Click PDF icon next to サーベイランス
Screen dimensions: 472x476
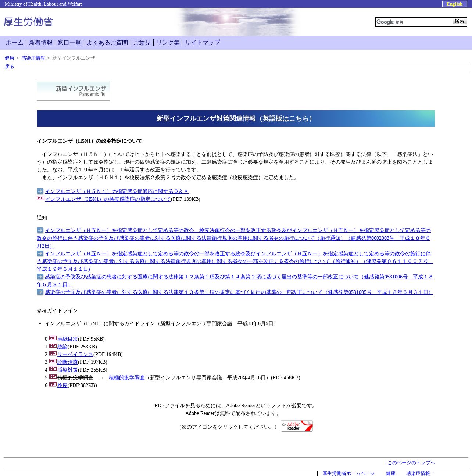click(x=53, y=354)
